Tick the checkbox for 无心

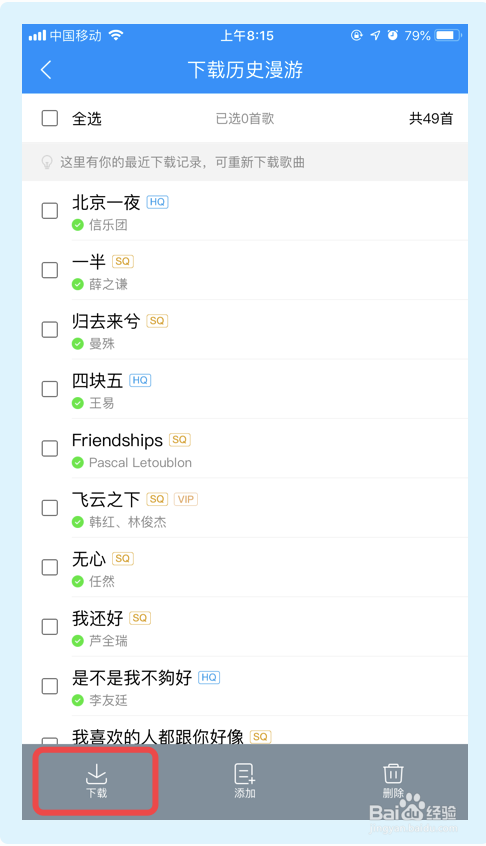50,567
